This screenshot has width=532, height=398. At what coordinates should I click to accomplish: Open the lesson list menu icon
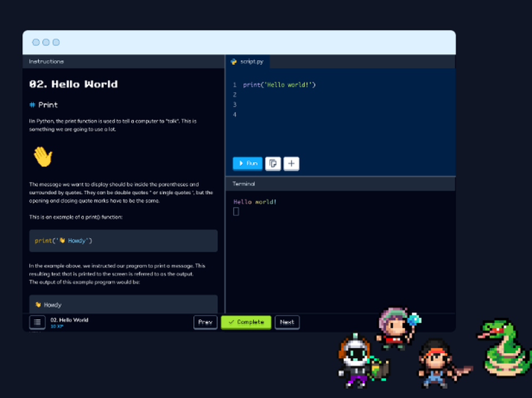[37, 322]
